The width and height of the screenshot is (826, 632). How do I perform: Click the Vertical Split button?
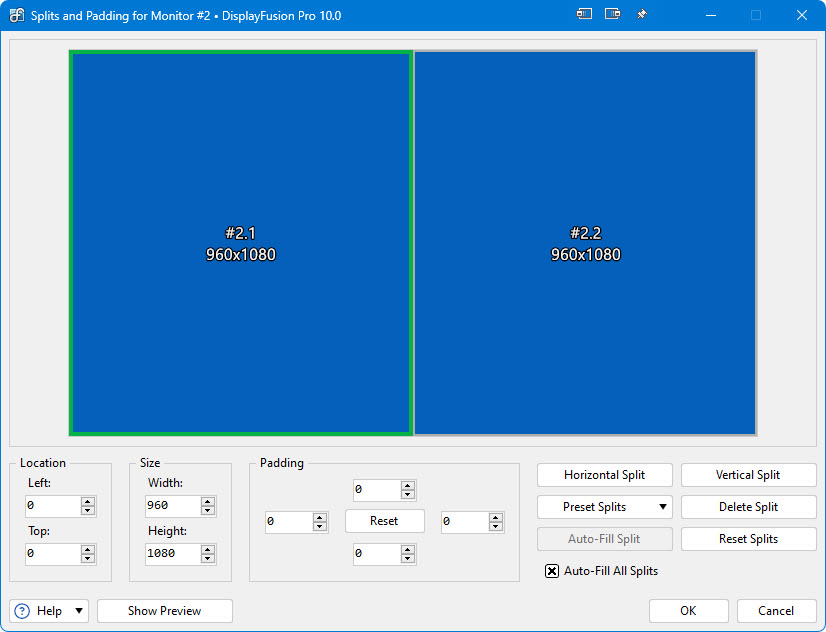(x=748, y=475)
